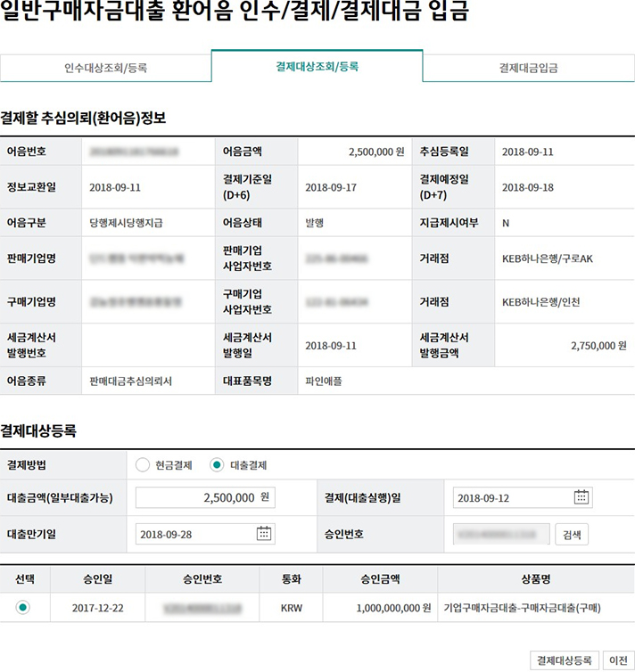Screen dimensions: 635x672
Task: Click the 상품명 column header
Action: click(x=535, y=578)
